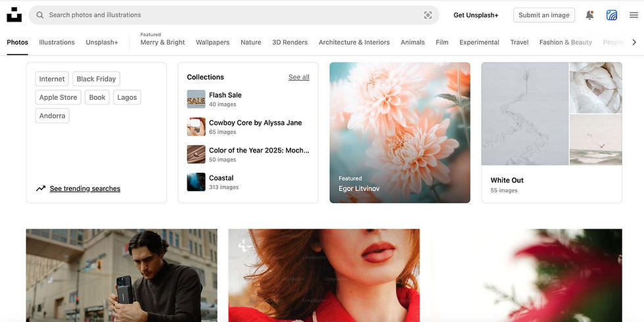Open the 3D Renders category

coord(290,42)
